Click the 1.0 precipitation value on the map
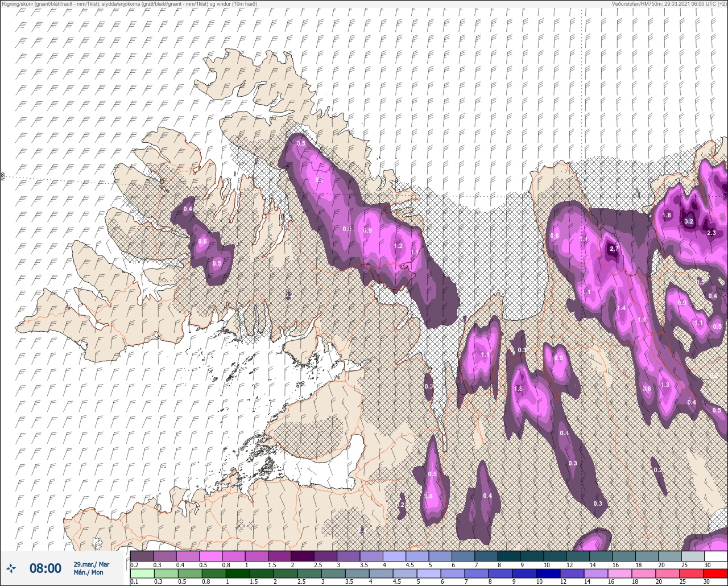This screenshot has width=728, height=586. (642, 320)
